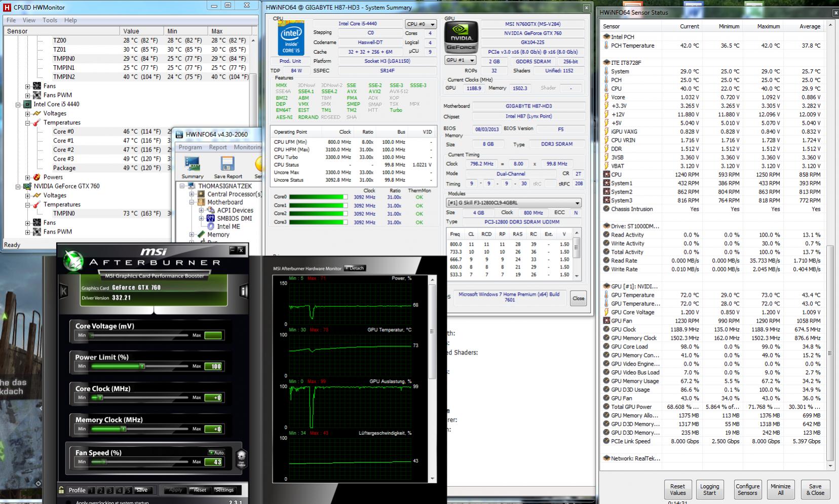Click the Intel Core i5 logo in System Summary
The height and width of the screenshot is (504, 839).
pos(291,38)
